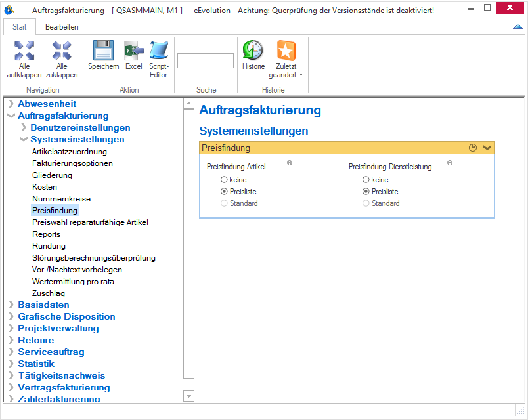Viewport: 528px width, 420px height.
Task: Collapse the Preisfindung panel chevron
Action: pyautogui.click(x=487, y=148)
